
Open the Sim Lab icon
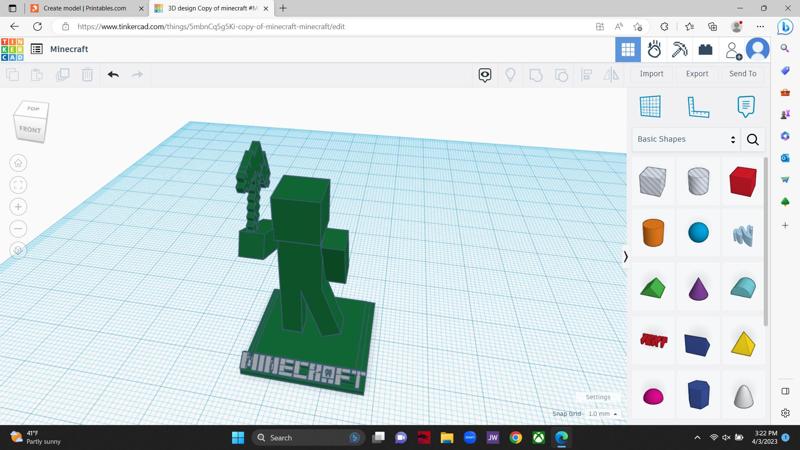654,49
